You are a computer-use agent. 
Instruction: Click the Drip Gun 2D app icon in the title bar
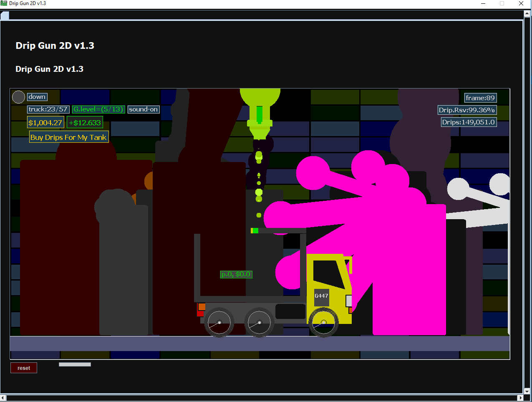[x=4, y=3]
